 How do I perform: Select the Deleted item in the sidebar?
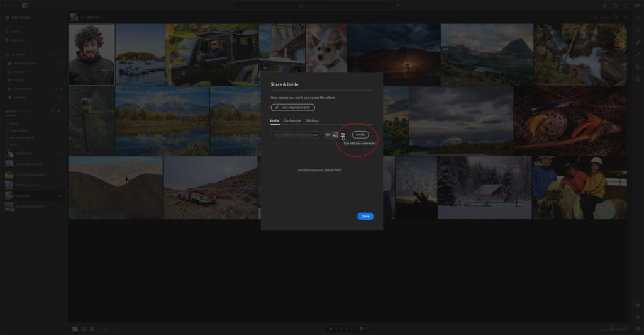pos(17,98)
